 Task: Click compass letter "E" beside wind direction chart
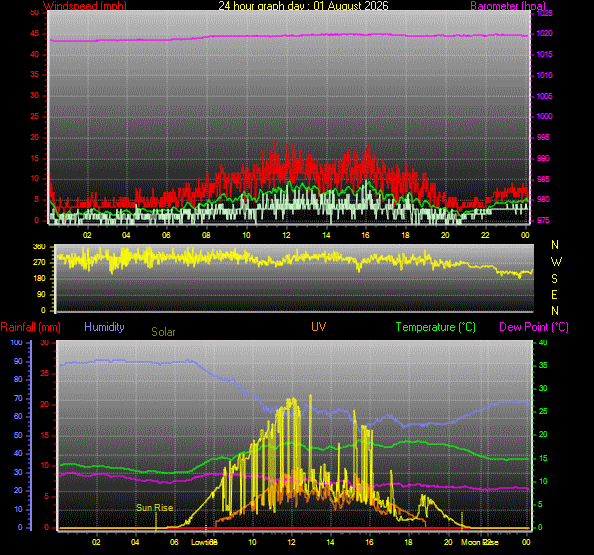click(554, 295)
